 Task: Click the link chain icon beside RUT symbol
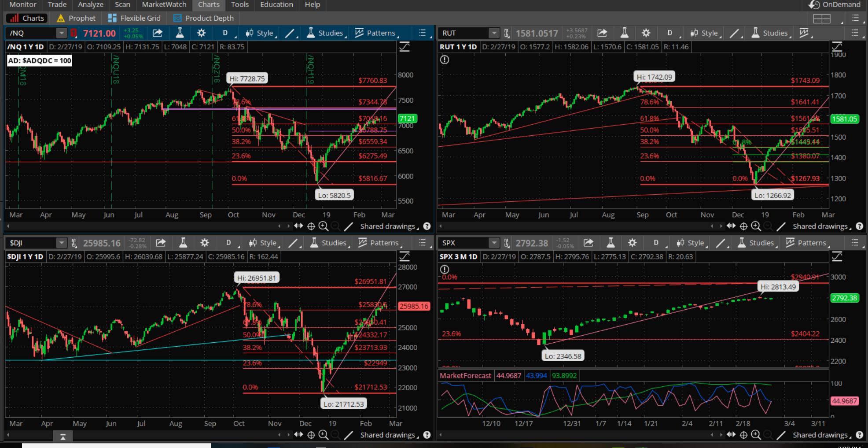[507, 33]
